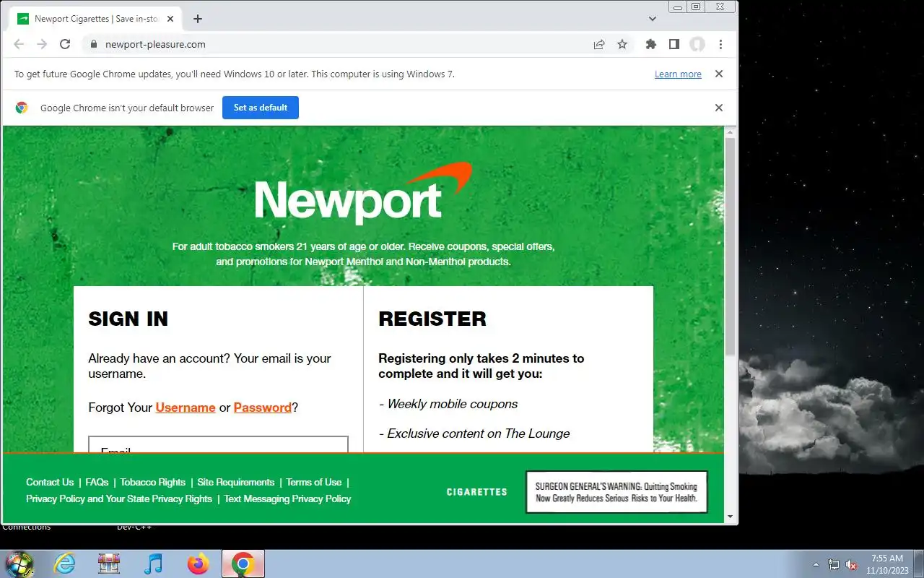Open the tab search dropdown arrow
The image size is (924, 578).
pyautogui.click(x=653, y=19)
